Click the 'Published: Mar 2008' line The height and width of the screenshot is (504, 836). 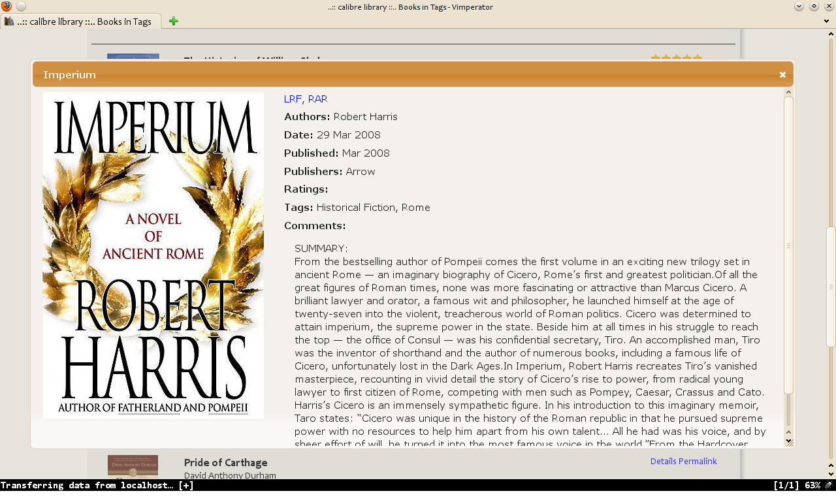[x=337, y=153]
